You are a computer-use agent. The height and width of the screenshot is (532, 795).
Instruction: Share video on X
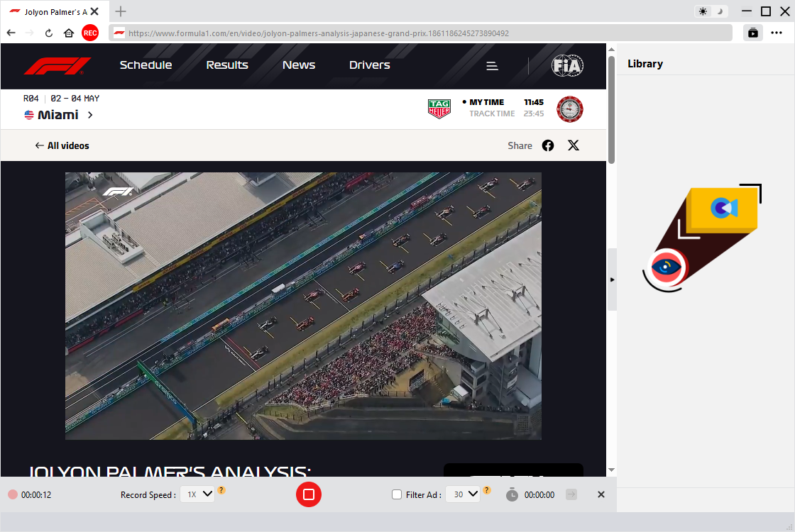[x=574, y=145]
